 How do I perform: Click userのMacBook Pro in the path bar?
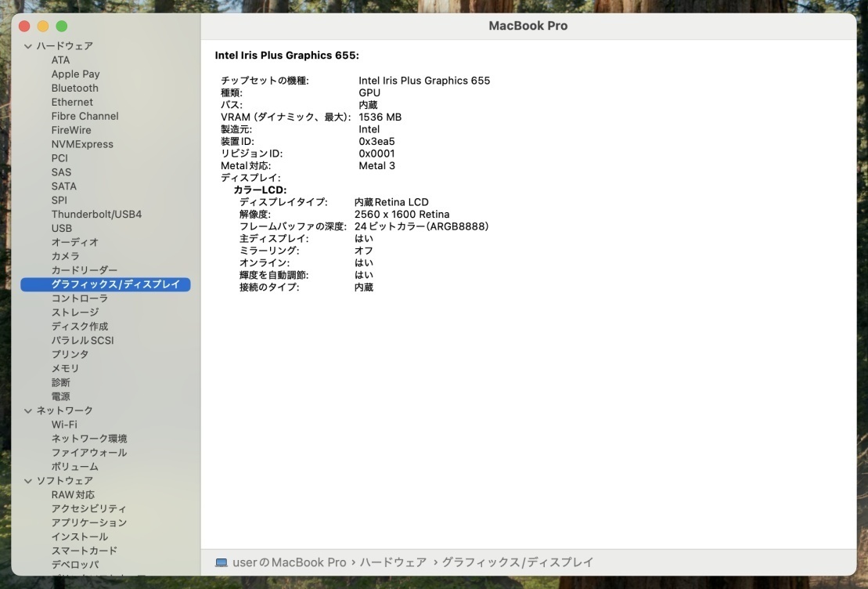pyautogui.click(x=290, y=562)
